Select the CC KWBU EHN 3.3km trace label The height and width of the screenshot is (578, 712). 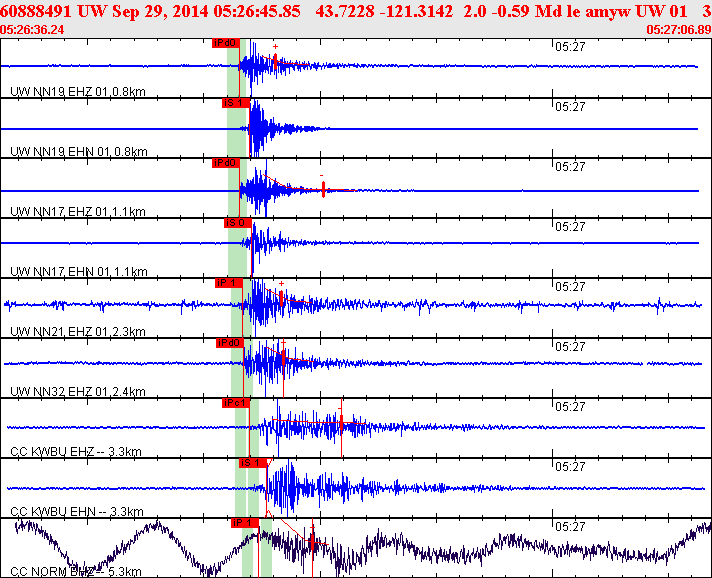(x=76, y=511)
